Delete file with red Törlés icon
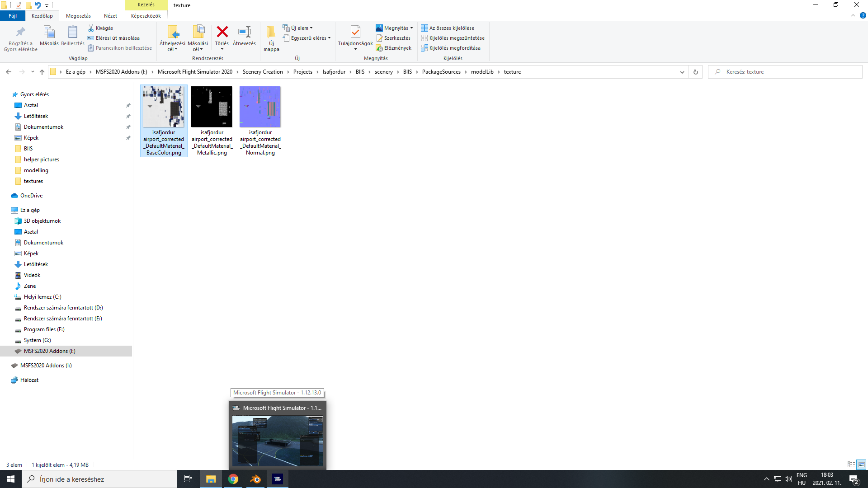868x488 pixels. (x=222, y=33)
